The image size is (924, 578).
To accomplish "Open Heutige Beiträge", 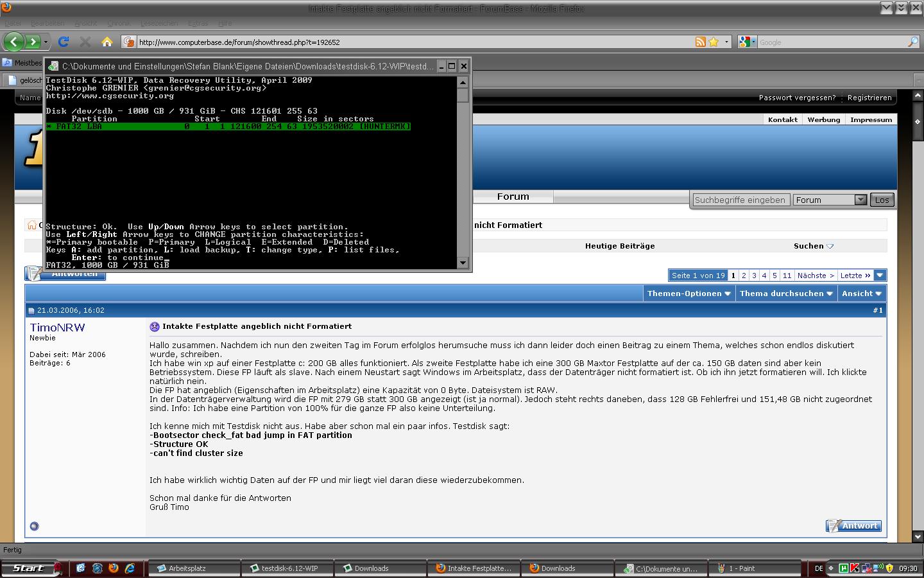I will pyautogui.click(x=620, y=246).
